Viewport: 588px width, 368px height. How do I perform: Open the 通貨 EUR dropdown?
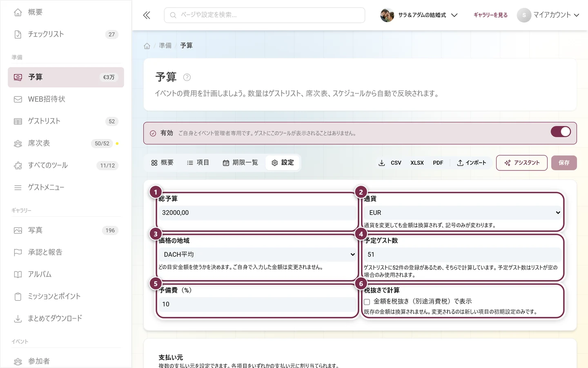click(x=463, y=213)
